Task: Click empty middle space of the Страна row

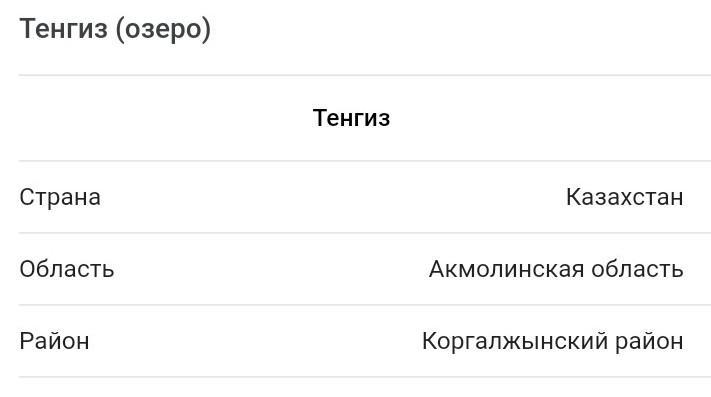Action: (333, 197)
